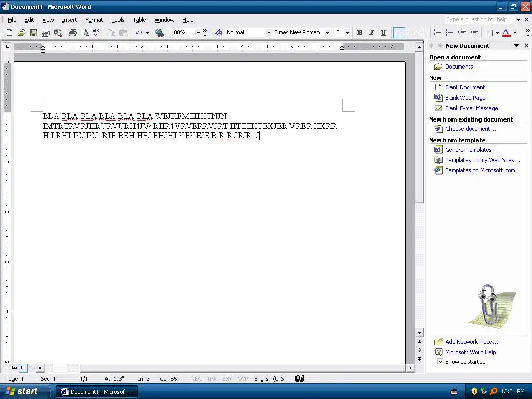
Task: Click Blank Web Page link
Action: pos(465,98)
